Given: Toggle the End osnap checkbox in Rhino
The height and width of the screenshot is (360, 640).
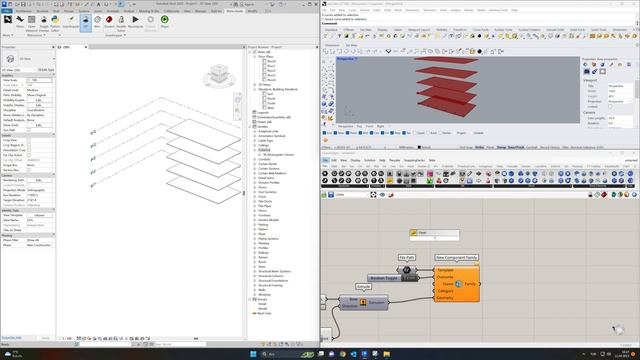Looking at the screenshot, I should (324, 133).
